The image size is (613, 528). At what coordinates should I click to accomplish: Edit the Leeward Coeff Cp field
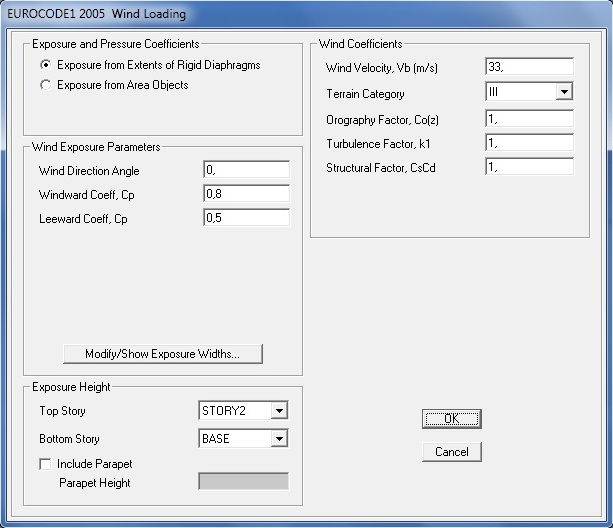[x=247, y=218]
